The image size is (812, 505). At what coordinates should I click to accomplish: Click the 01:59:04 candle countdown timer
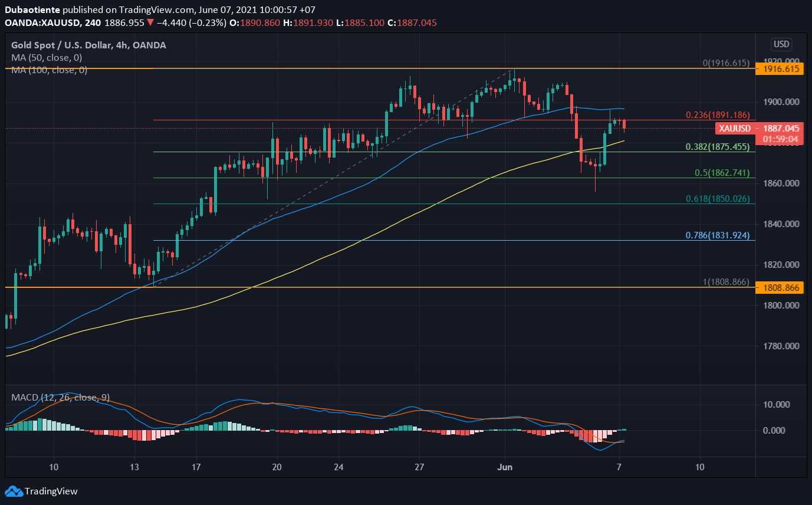780,139
